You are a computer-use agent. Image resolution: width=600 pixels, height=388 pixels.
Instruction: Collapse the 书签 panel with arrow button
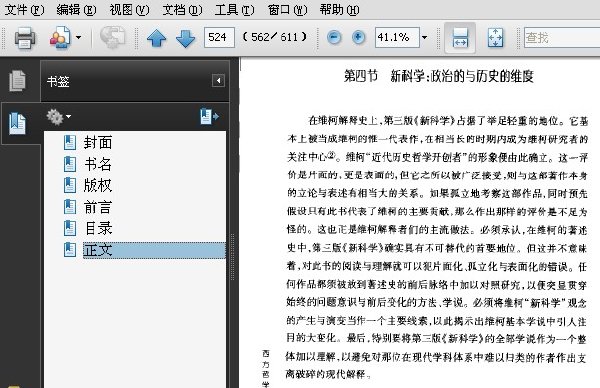click(x=218, y=81)
